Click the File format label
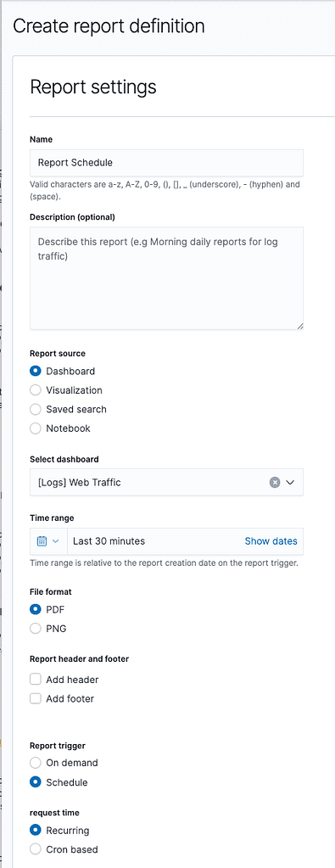The width and height of the screenshot is (335, 868). tap(50, 591)
